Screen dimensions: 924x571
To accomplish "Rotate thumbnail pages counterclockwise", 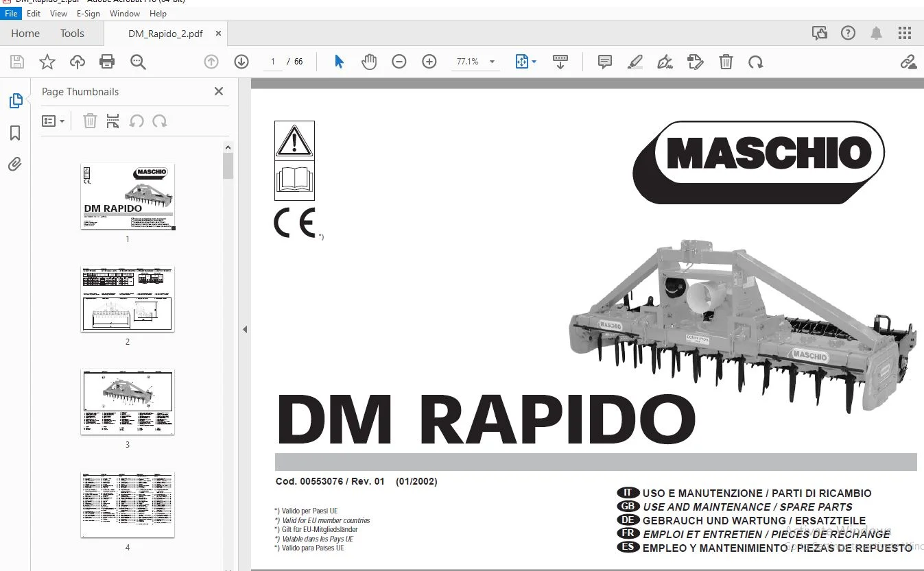I will (137, 121).
